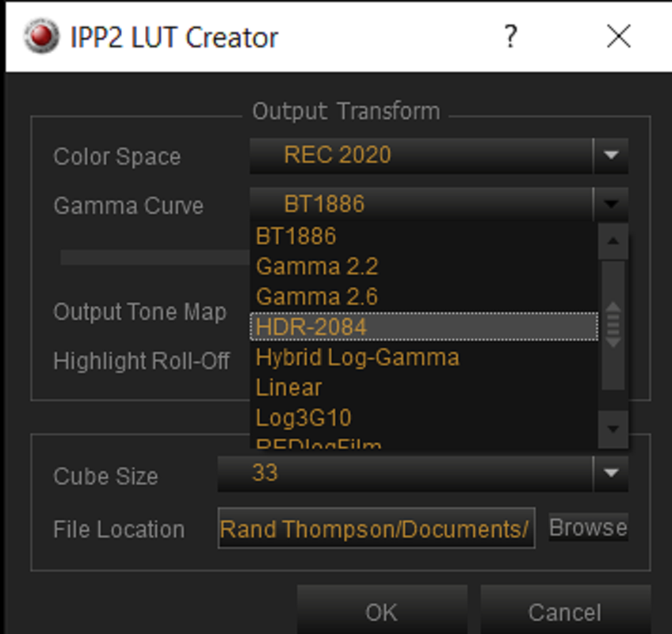Click the File Location path field
The width and height of the screenshot is (672, 634).
coord(376,528)
